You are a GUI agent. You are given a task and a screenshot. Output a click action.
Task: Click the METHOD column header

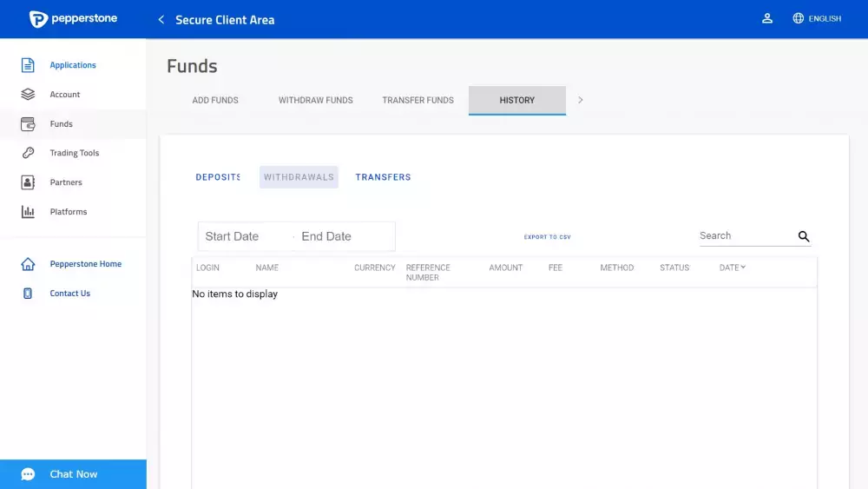click(x=616, y=268)
